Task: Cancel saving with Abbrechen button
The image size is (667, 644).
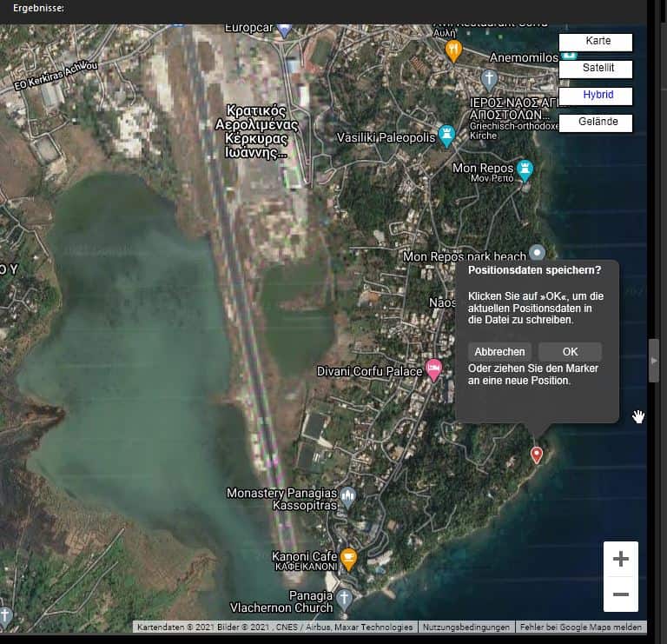Action: point(499,352)
